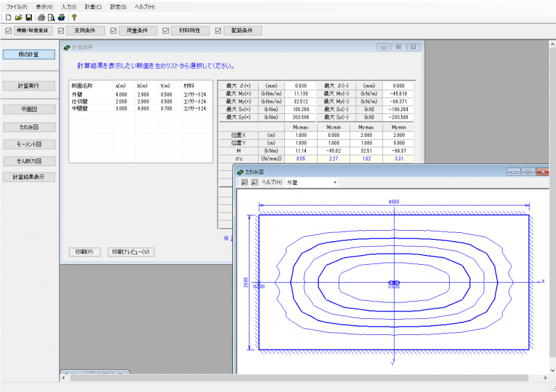Viewport: 556px width, 392px height.
Task: Click the Save floppy disk icon
Action: click(x=28, y=17)
